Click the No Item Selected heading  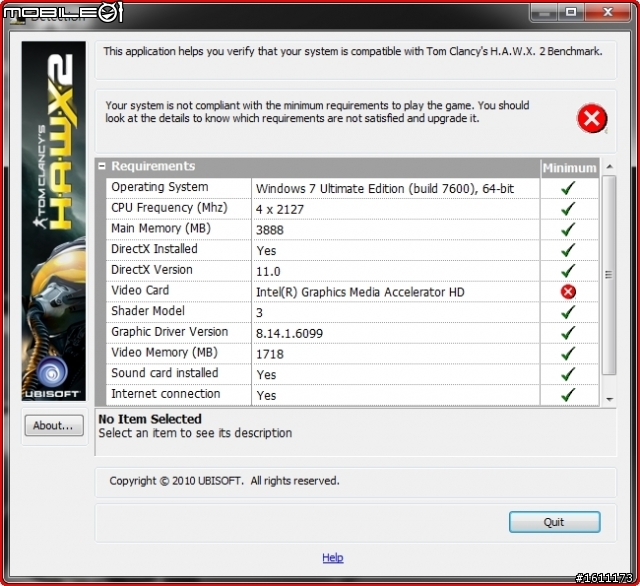[150, 419]
